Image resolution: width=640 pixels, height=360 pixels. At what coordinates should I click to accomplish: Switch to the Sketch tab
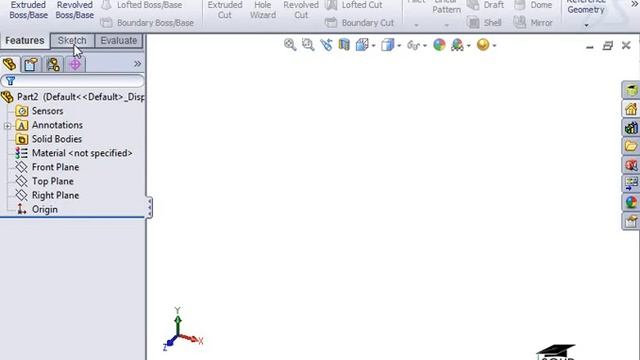click(72, 40)
